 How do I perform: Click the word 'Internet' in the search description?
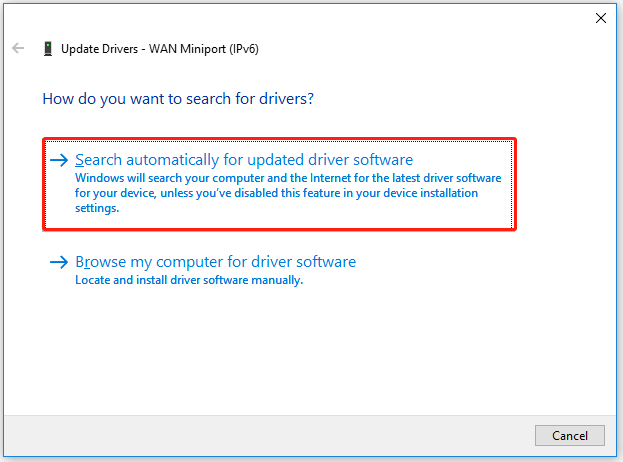pyautogui.click(x=331, y=178)
